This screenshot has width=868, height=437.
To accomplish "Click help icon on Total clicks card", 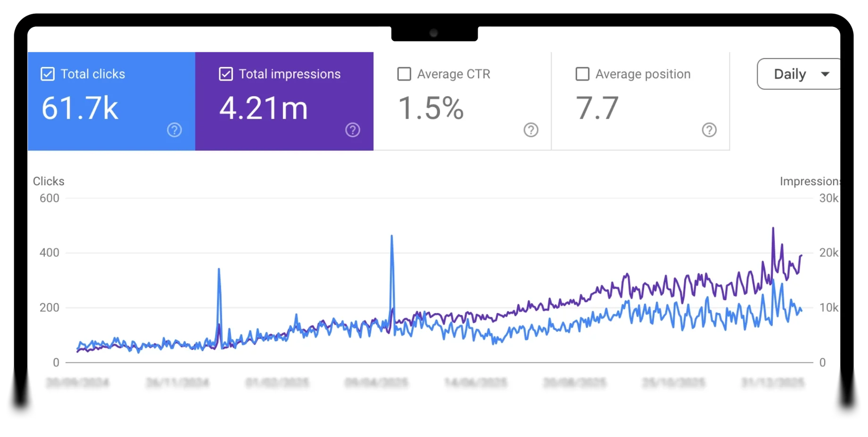I will click(x=174, y=130).
